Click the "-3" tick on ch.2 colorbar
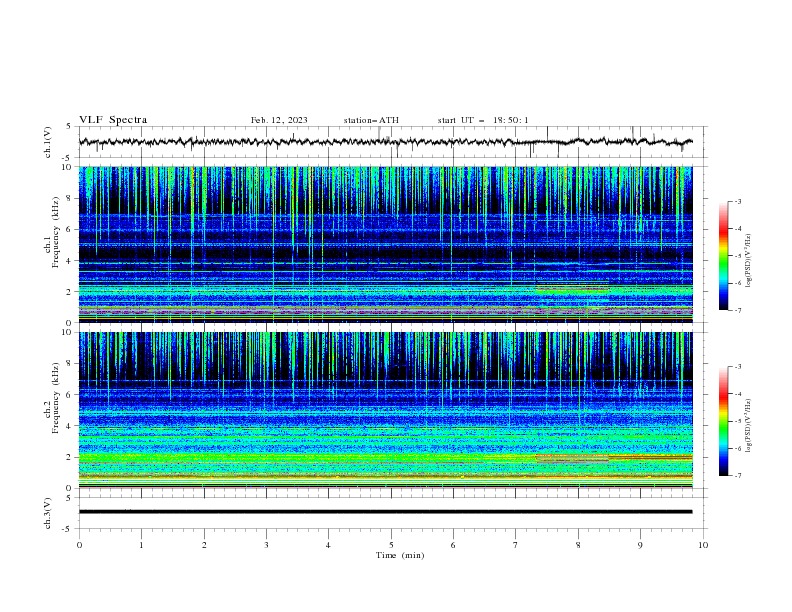 (x=737, y=367)
